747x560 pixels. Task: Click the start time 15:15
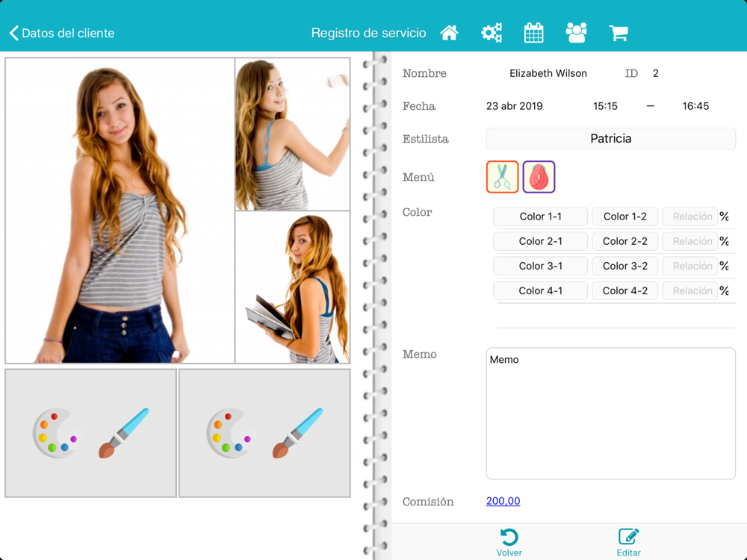point(605,106)
